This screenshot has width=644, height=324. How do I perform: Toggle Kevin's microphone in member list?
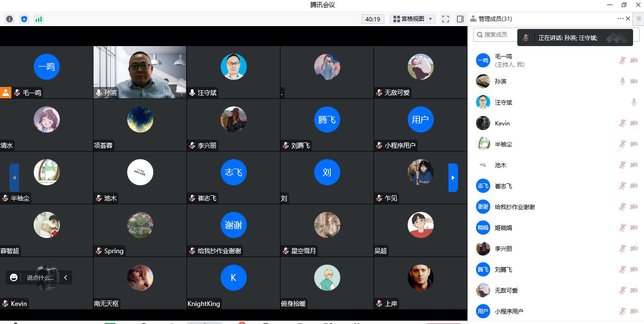622,123
